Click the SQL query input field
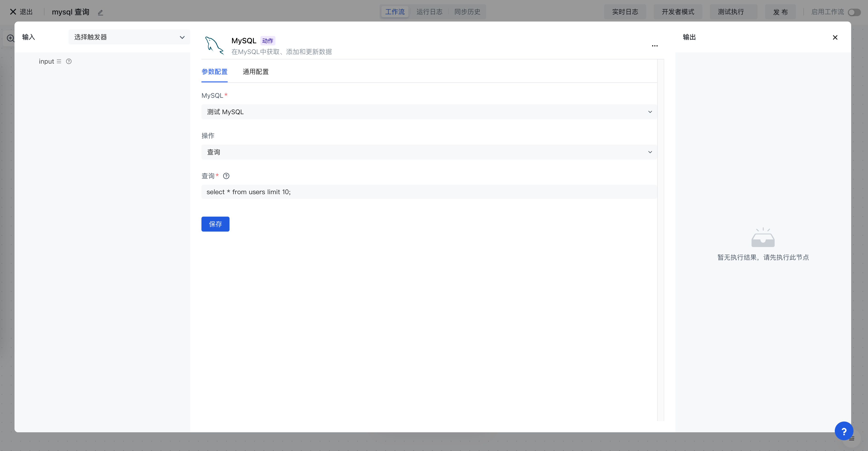Screen dimensions: 868x451 [x=429, y=192]
